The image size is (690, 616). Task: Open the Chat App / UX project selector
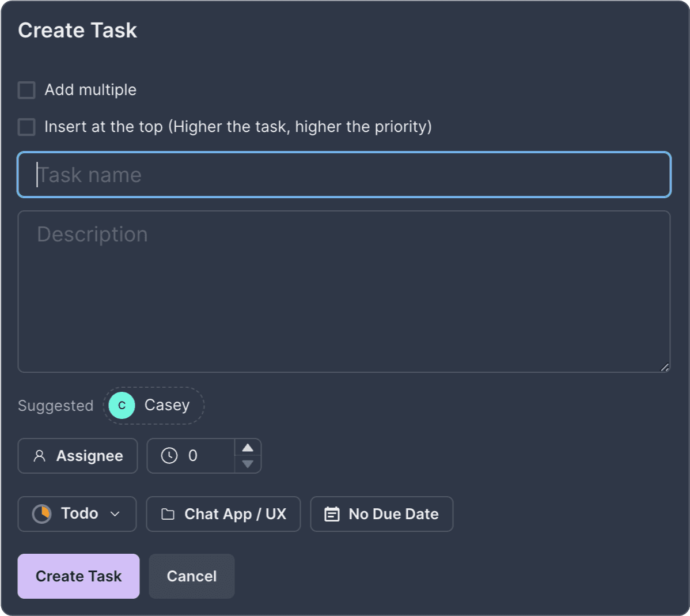[x=223, y=514]
